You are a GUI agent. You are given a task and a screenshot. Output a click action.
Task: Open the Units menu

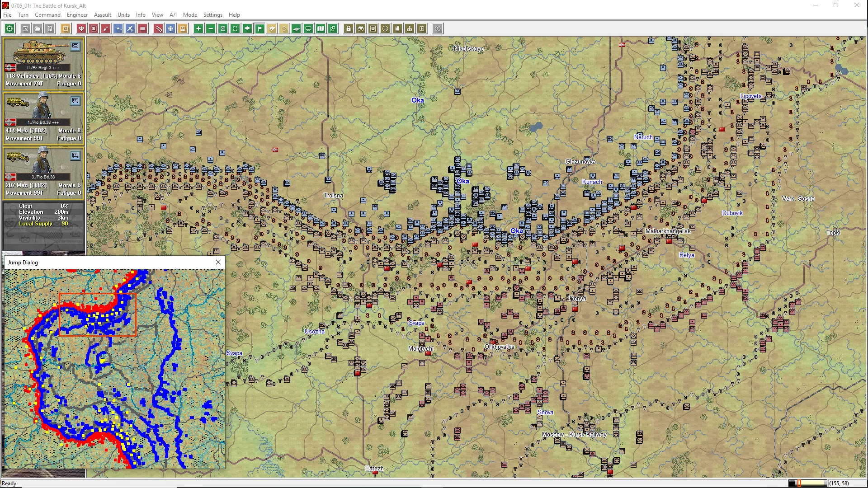(123, 14)
